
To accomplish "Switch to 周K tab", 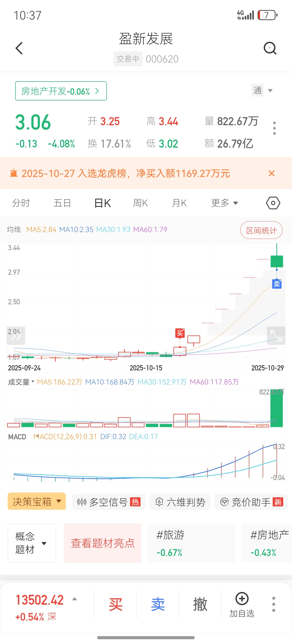I will [141, 203].
